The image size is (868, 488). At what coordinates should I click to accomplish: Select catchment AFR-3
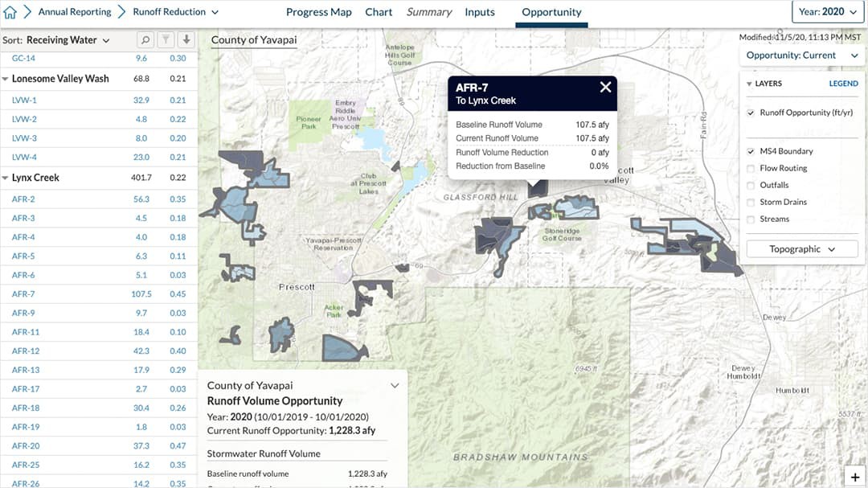tap(99, 218)
